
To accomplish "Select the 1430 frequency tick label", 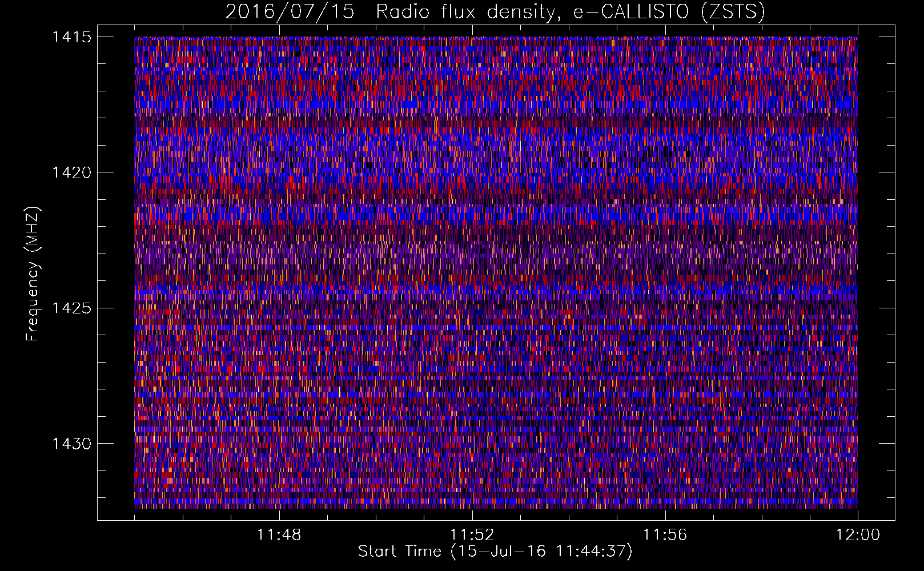I will 71,444.
